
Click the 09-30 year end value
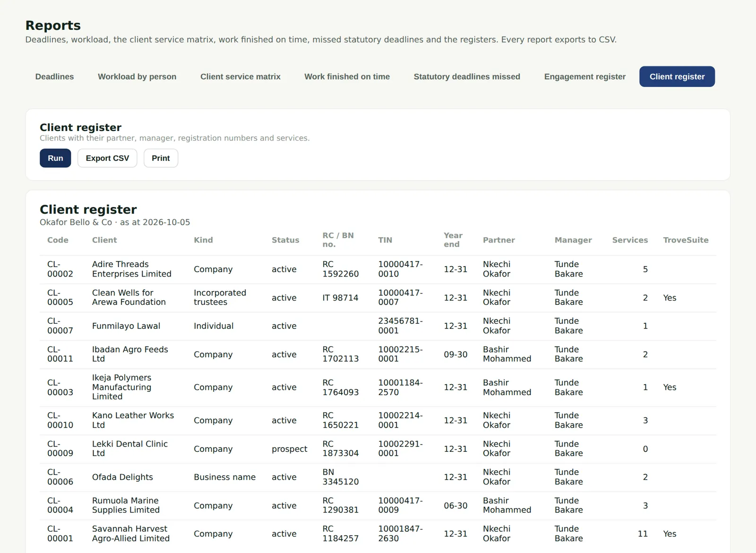click(455, 354)
